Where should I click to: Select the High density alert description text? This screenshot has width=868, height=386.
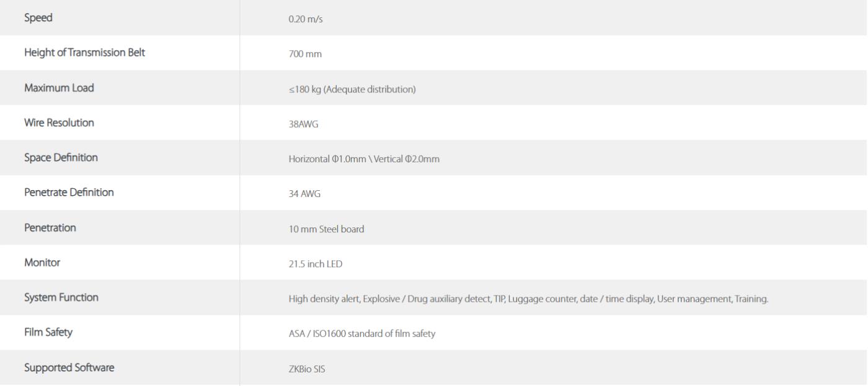point(528,299)
